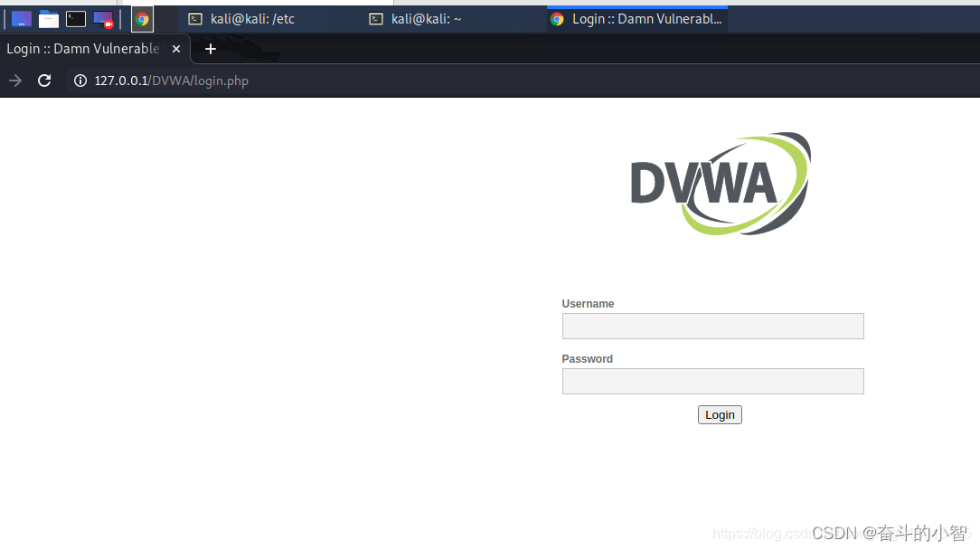Open the file manager from the panel
Screen dimensions: 980x550
pyautogui.click(x=48, y=19)
